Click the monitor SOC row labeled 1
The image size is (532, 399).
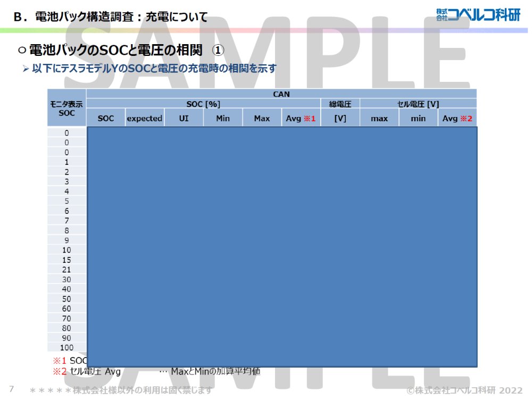67,162
